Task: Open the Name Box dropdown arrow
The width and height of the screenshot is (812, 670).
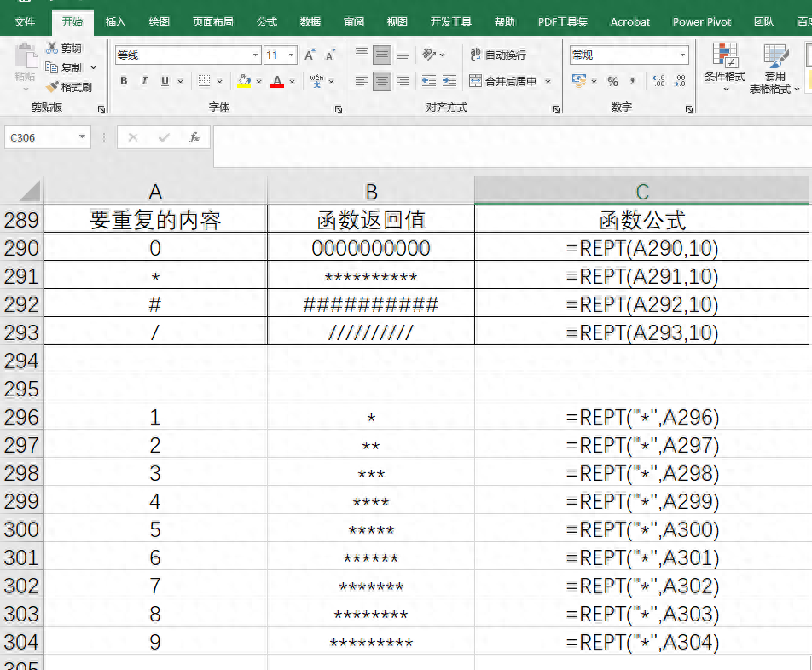Action: click(82, 137)
